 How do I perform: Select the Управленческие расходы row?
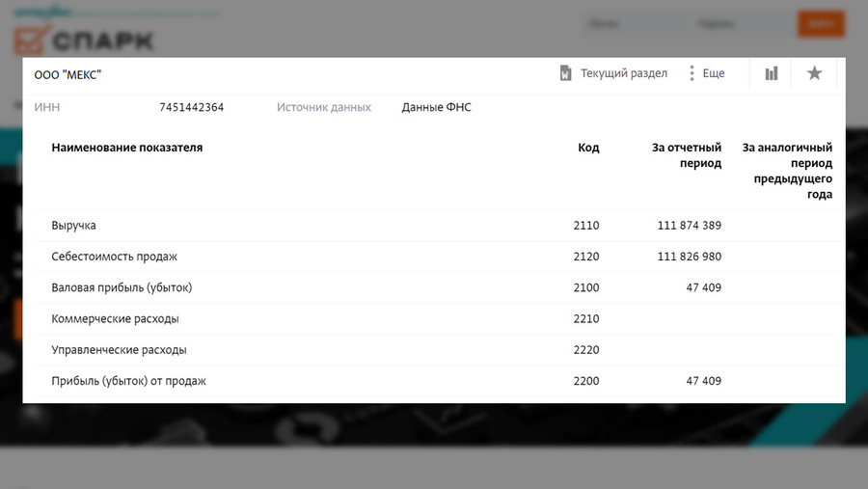pyautogui.click(x=433, y=349)
